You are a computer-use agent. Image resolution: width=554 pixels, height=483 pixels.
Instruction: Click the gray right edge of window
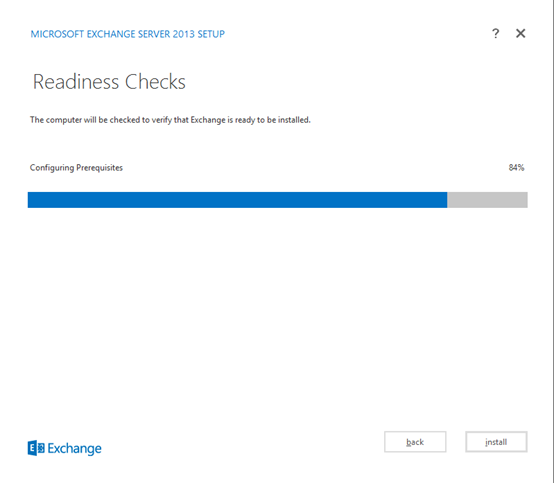click(x=553, y=241)
